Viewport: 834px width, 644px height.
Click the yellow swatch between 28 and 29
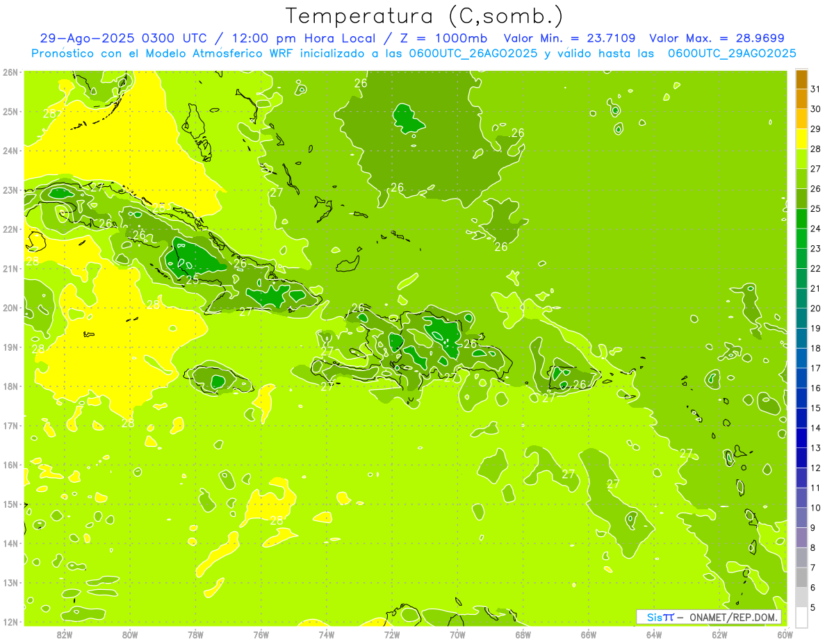click(x=801, y=139)
